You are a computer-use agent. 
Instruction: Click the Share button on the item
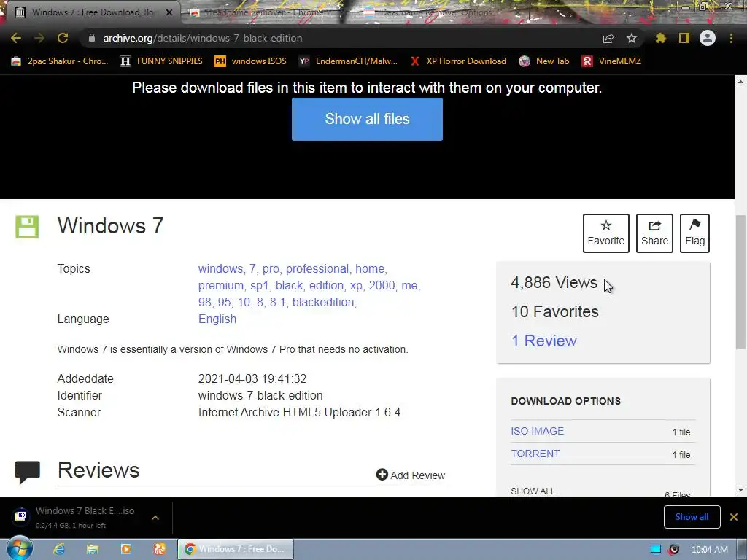pos(654,233)
